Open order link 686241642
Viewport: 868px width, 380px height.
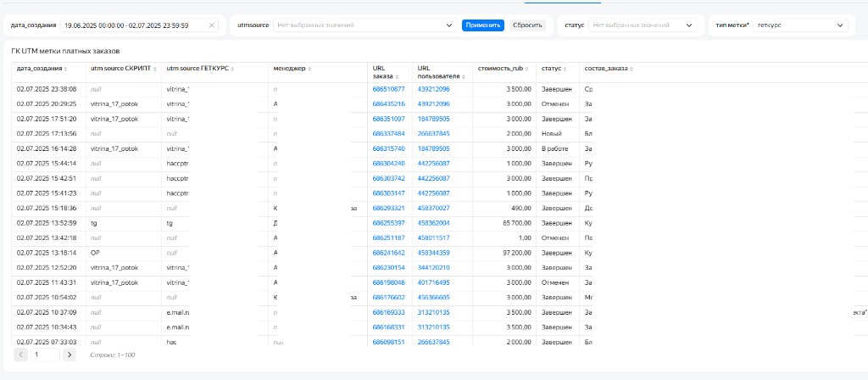[388, 253]
